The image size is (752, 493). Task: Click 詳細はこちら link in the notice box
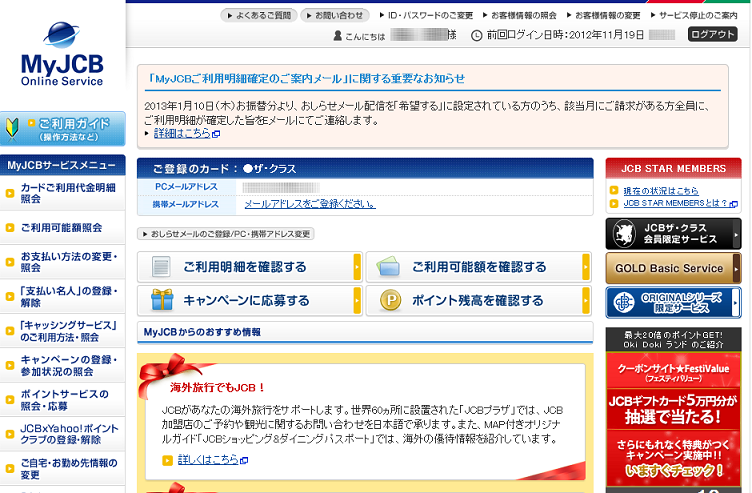coord(182,133)
